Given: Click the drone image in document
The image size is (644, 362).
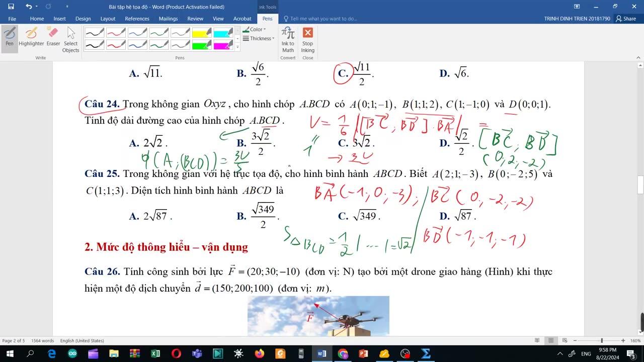Looking at the screenshot, I should [318, 316].
